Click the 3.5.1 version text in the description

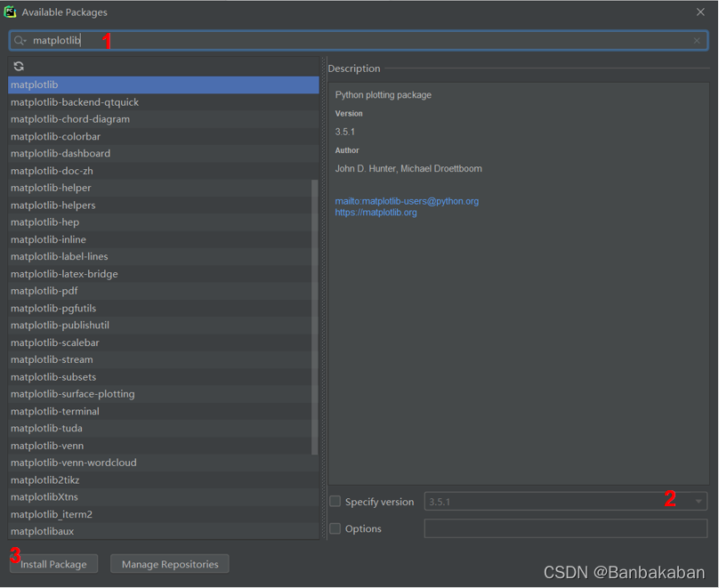click(x=345, y=132)
